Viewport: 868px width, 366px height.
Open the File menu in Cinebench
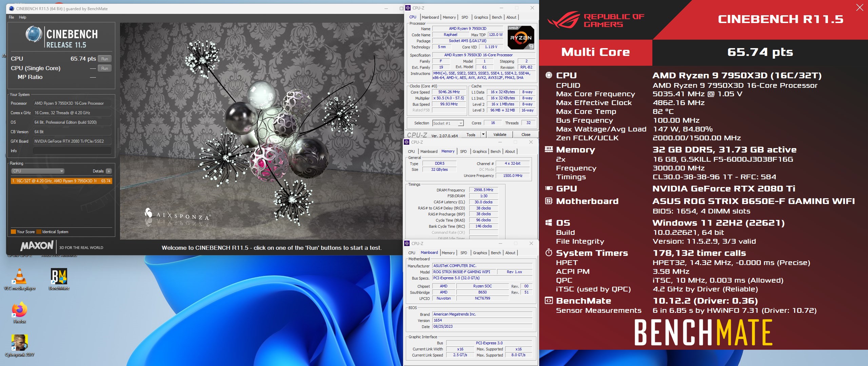(x=12, y=17)
